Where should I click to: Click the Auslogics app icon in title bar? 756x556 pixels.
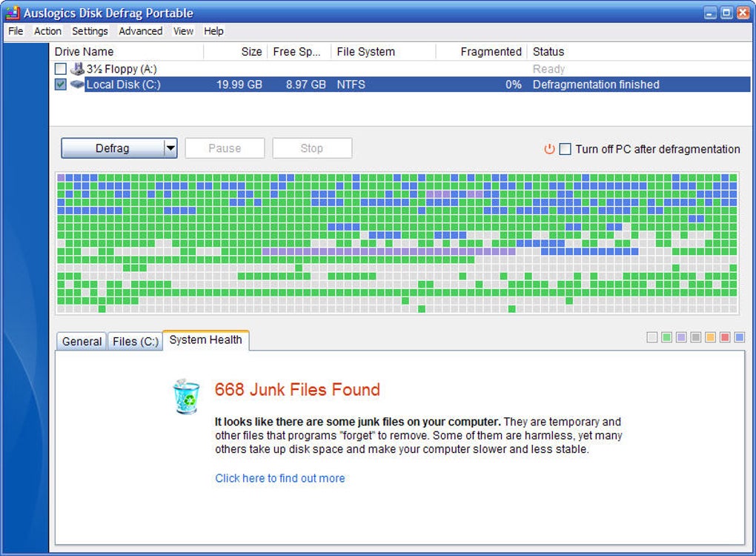(13, 13)
